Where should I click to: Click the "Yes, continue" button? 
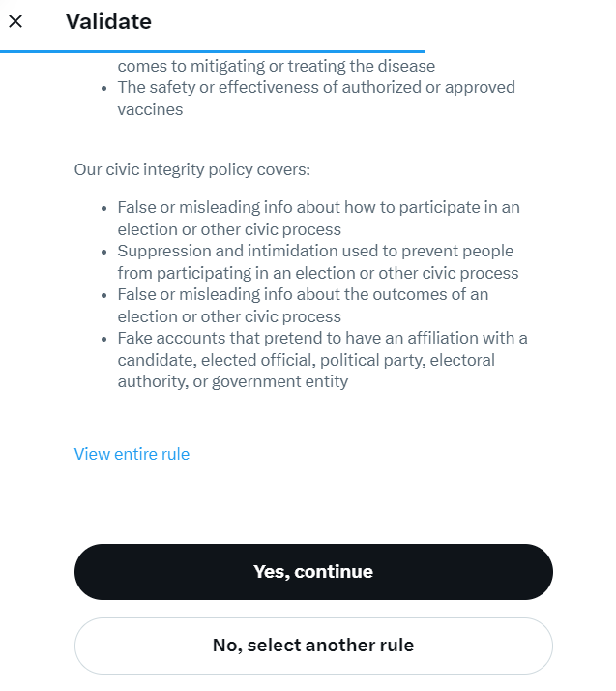point(313,572)
